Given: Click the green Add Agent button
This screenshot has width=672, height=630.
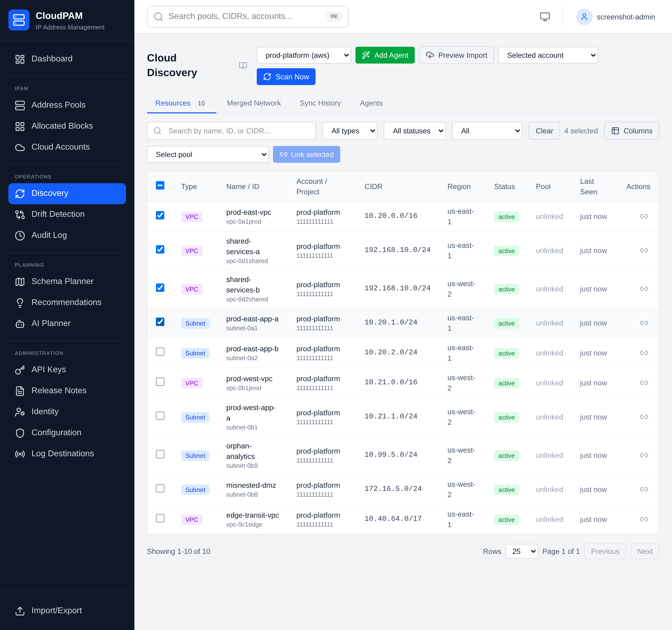Looking at the screenshot, I should (x=385, y=55).
